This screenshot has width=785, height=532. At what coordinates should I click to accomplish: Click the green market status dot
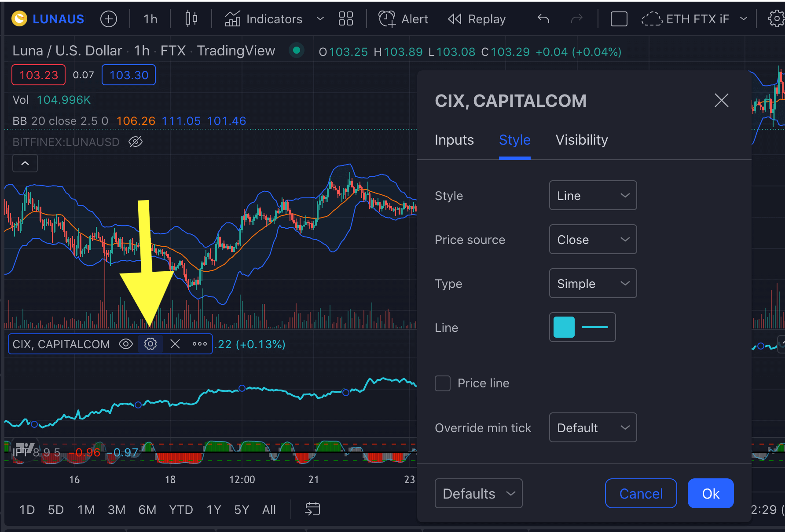click(x=297, y=51)
